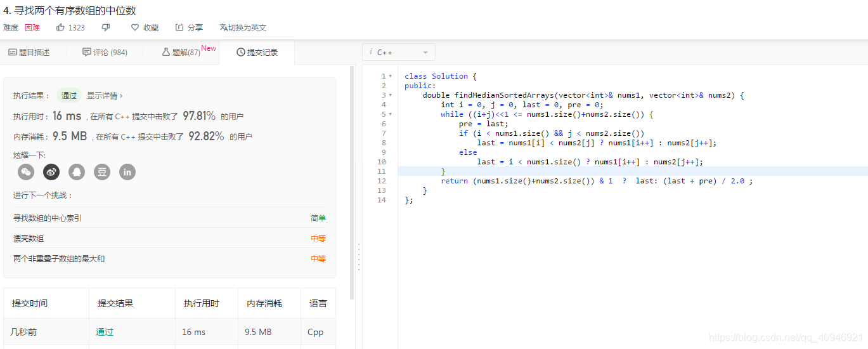
Task: Click the thumbs-down dislike icon
Action: tap(106, 27)
